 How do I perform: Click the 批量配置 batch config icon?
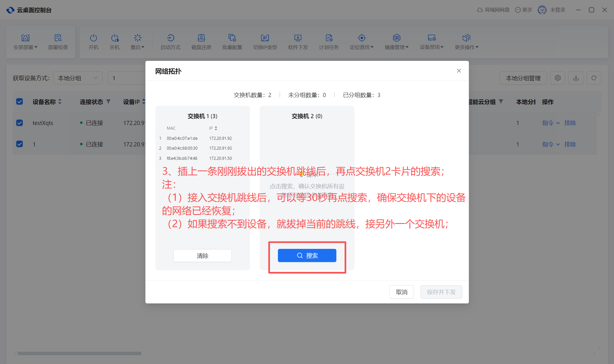(x=232, y=38)
